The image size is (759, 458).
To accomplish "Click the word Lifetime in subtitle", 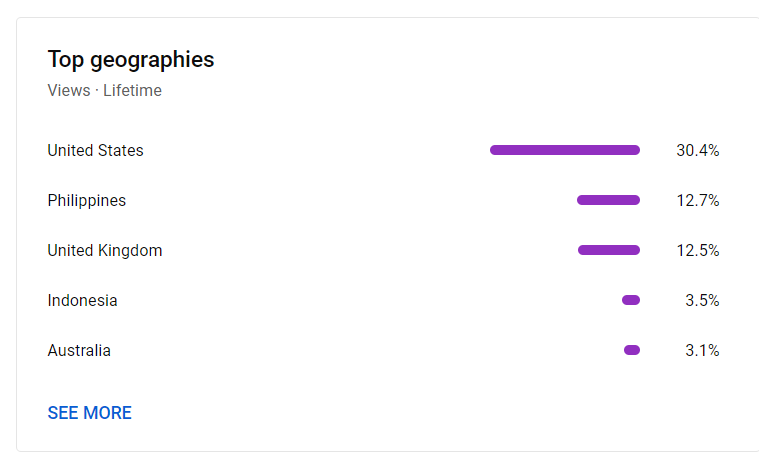I will (x=132, y=91).
